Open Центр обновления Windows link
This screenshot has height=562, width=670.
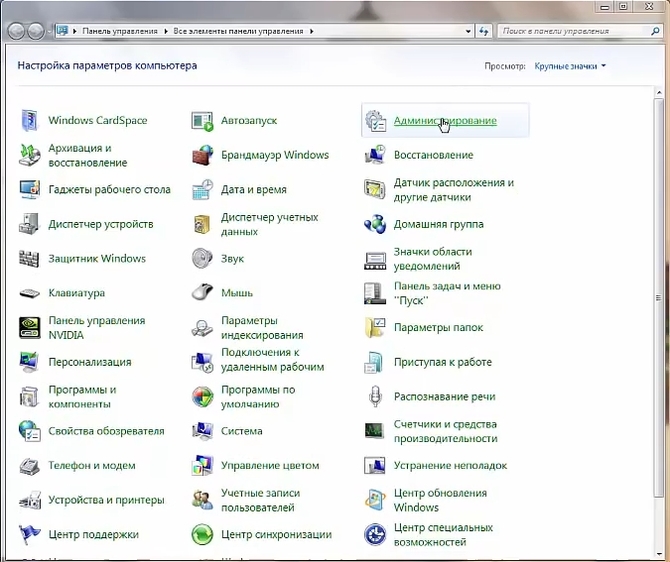point(440,500)
